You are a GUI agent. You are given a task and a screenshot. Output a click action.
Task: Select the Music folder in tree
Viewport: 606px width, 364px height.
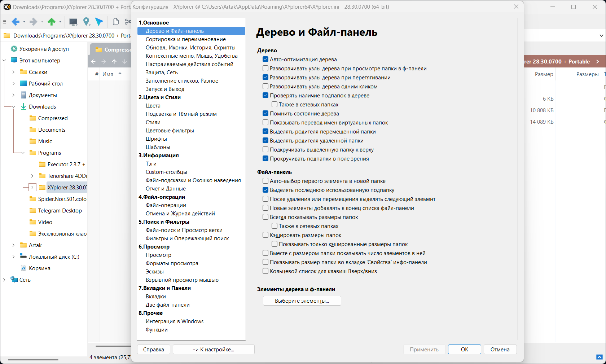pyautogui.click(x=45, y=141)
